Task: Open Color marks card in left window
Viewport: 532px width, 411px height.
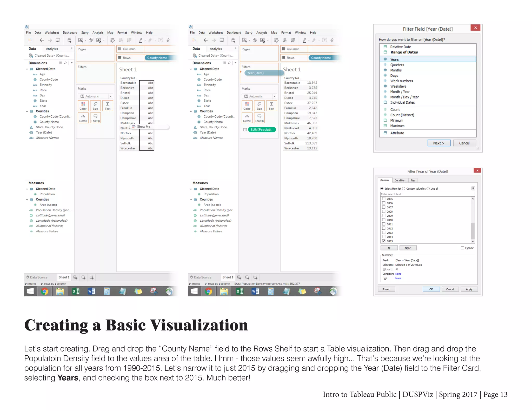Action: (x=83, y=106)
